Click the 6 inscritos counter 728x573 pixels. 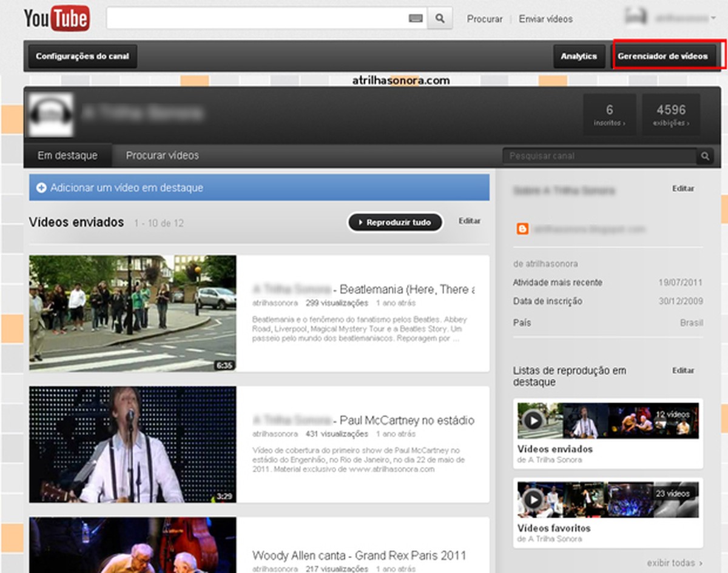(610, 115)
